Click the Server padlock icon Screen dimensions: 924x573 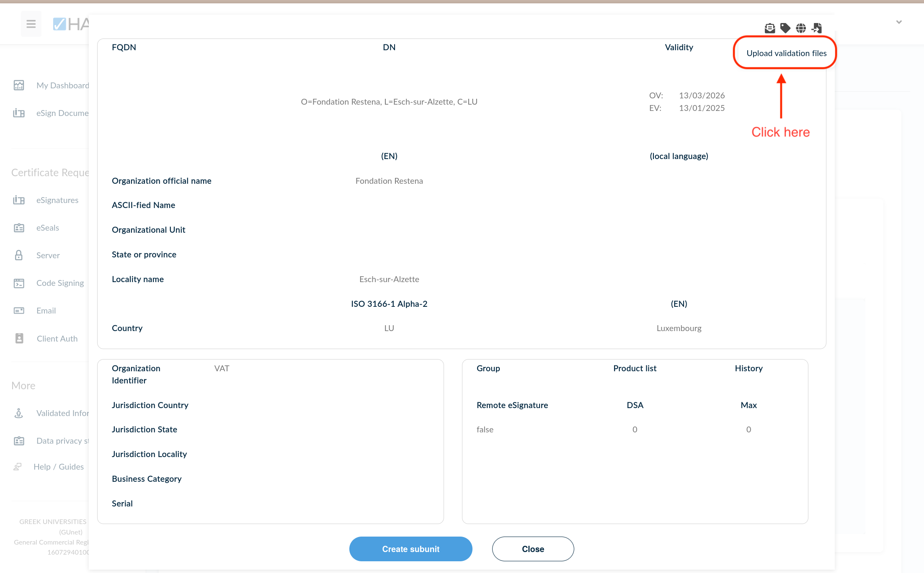point(19,255)
